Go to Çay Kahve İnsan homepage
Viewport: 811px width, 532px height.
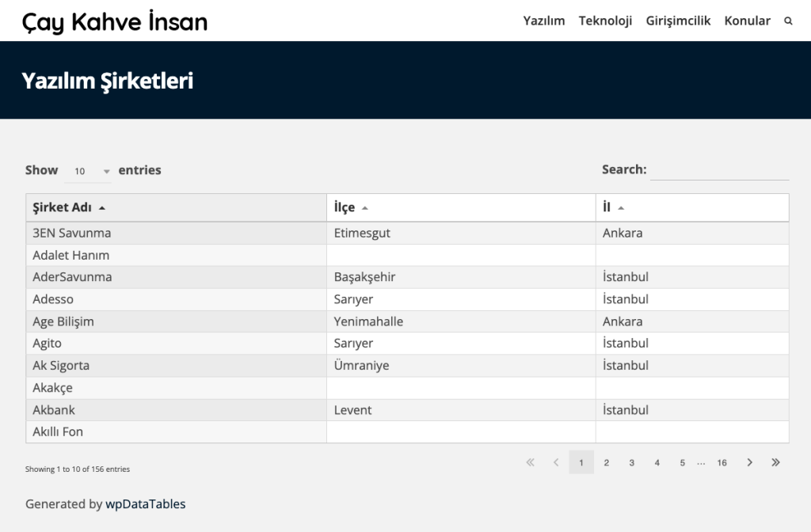(x=114, y=21)
